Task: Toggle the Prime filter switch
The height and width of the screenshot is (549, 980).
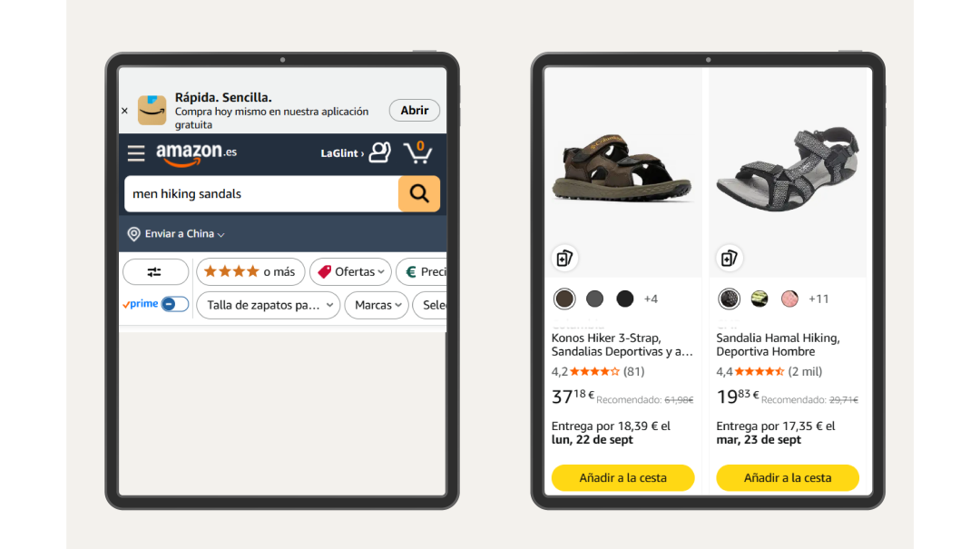Action: point(174,305)
